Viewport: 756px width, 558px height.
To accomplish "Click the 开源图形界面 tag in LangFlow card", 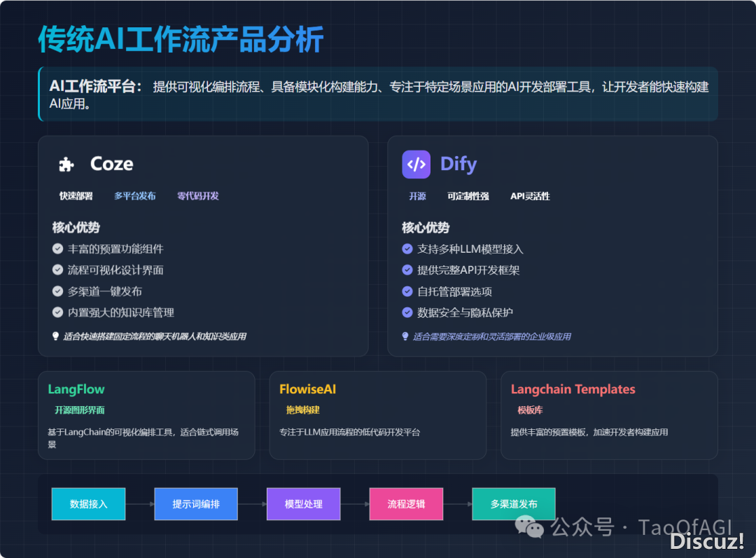I will [80, 410].
